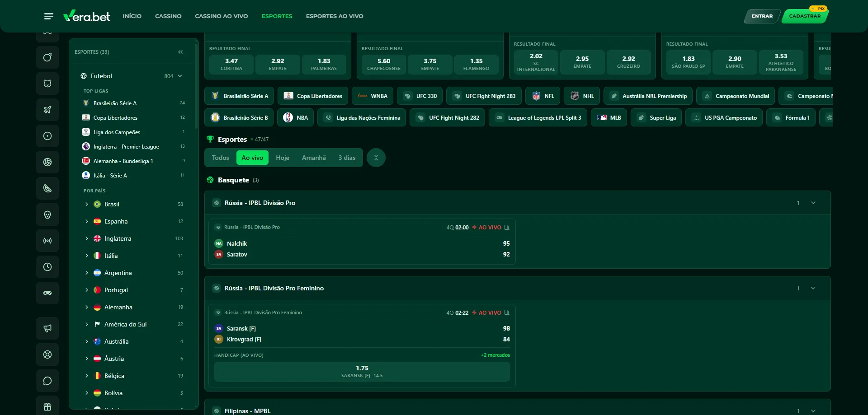Click the CADASTRAR register button
This screenshot has width=868, height=415.
pos(805,16)
